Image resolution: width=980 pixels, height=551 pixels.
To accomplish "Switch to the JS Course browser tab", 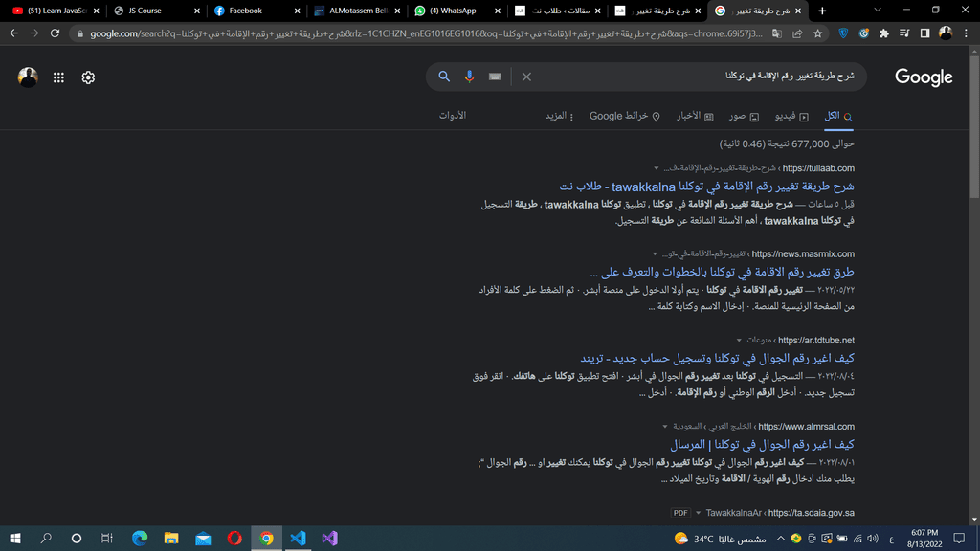I will point(156,11).
